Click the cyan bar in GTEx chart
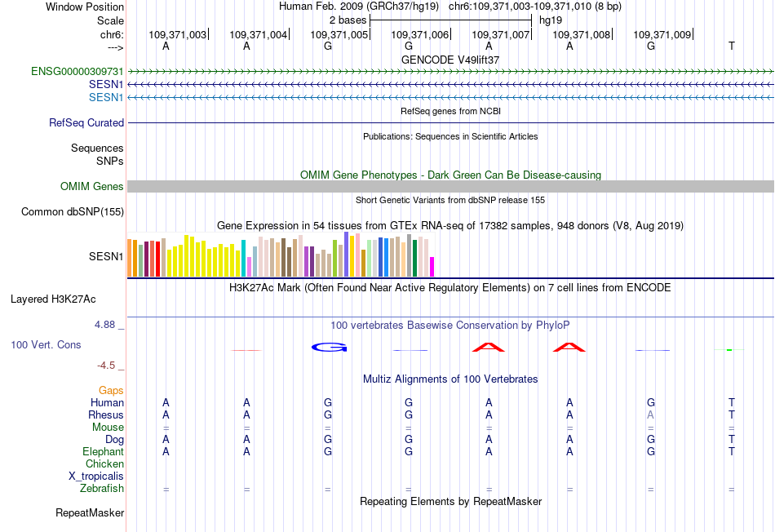The width and height of the screenshot is (775, 532). coord(243,258)
